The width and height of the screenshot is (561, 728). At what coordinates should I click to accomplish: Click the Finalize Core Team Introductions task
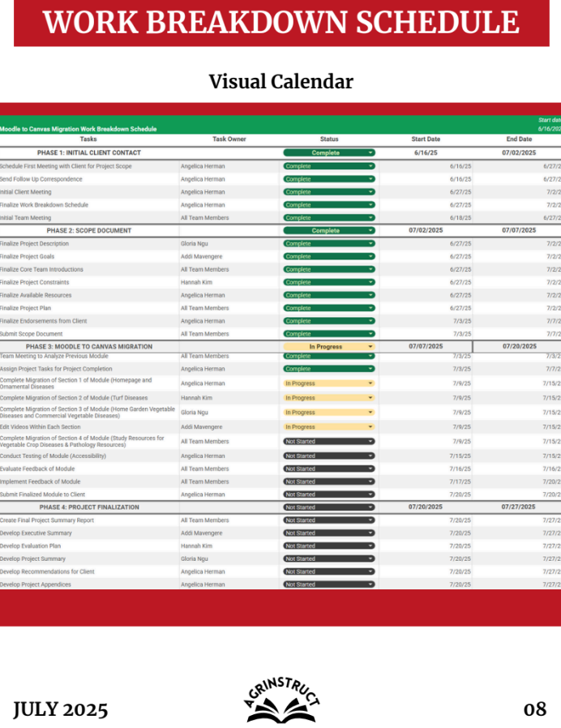(x=42, y=269)
